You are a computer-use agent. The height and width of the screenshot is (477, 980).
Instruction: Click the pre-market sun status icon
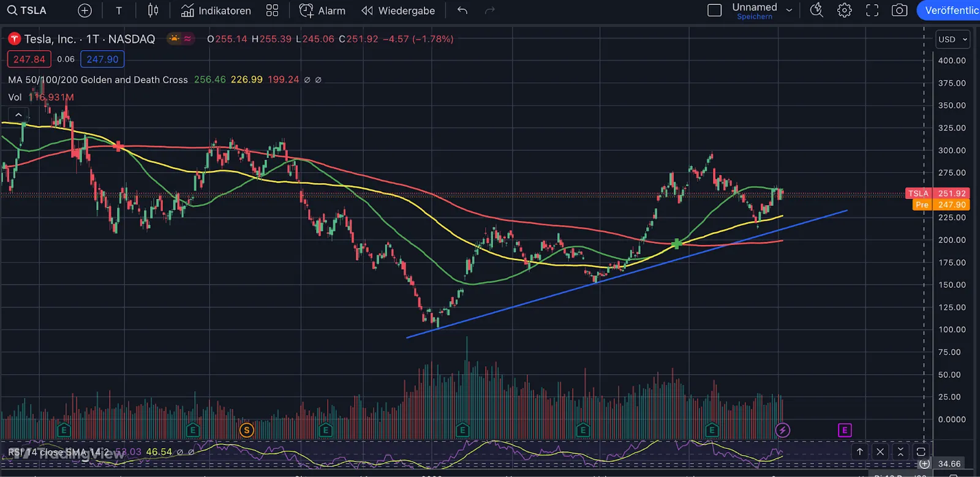[x=175, y=39]
